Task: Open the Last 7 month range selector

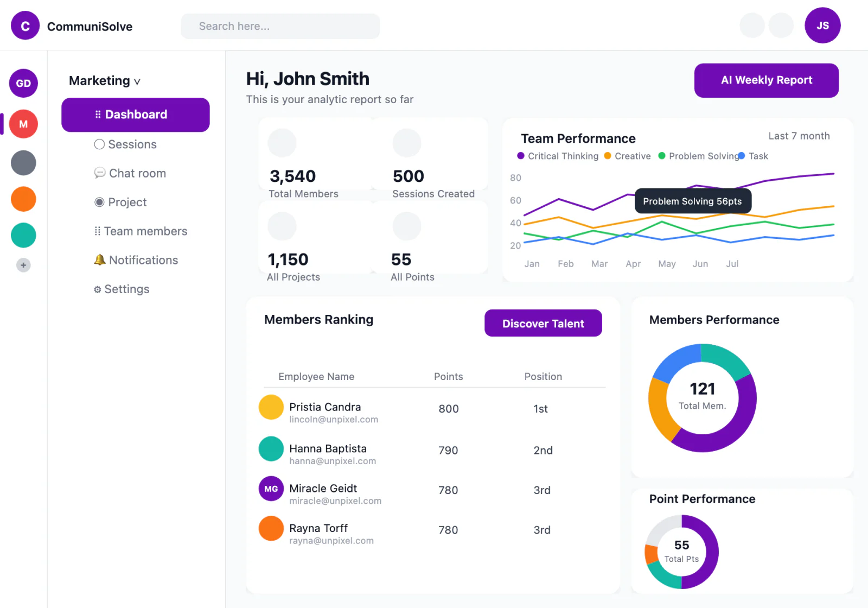Action: (799, 136)
